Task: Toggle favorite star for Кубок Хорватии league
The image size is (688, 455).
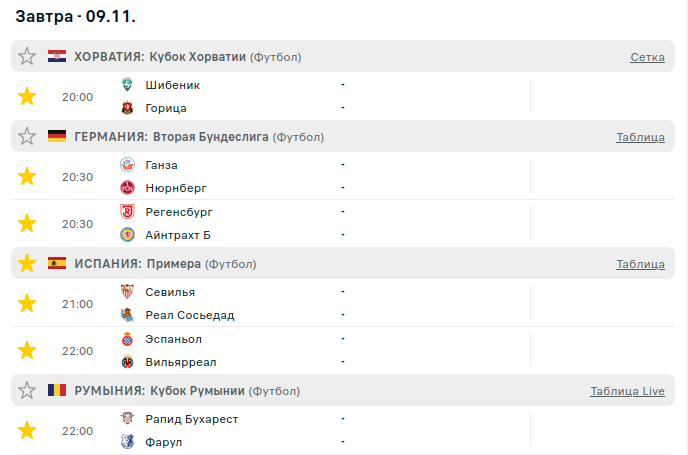Action: click(x=27, y=57)
